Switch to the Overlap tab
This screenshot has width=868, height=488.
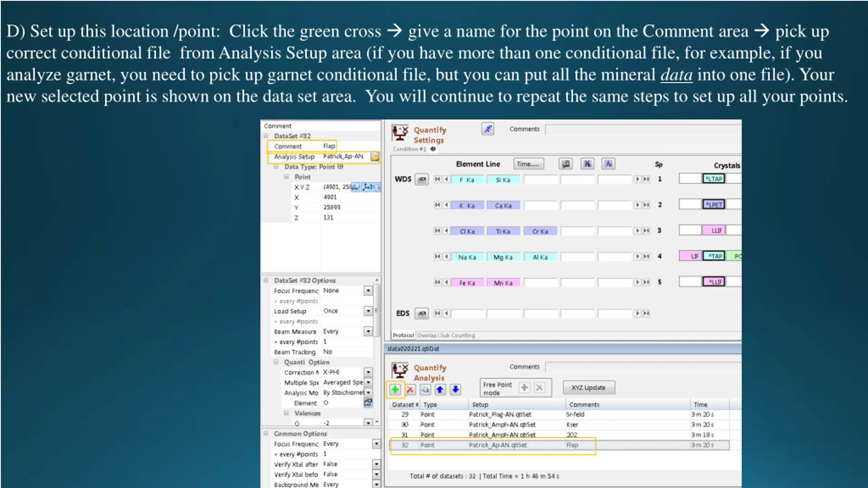(x=427, y=335)
